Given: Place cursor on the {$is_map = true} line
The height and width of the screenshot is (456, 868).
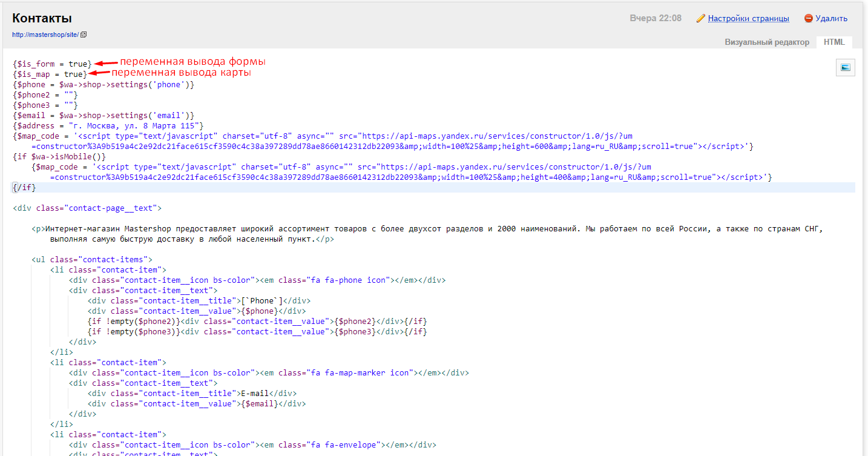Looking at the screenshot, I should point(50,74).
